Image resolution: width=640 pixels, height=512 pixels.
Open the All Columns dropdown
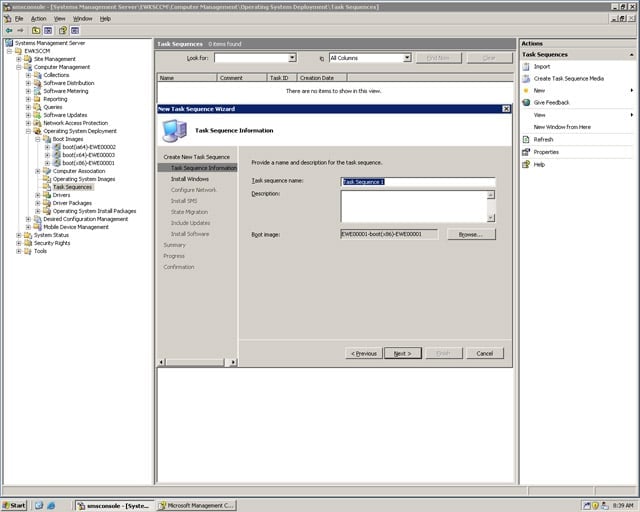click(x=407, y=58)
